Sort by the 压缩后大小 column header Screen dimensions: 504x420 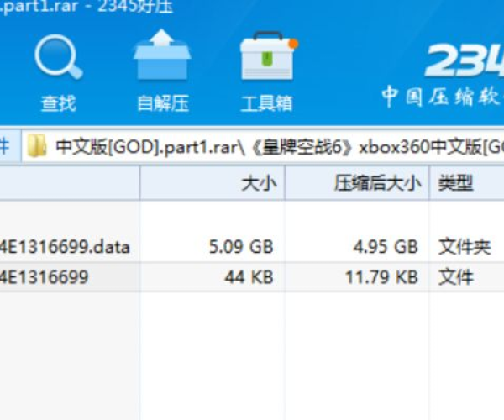[356, 183]
